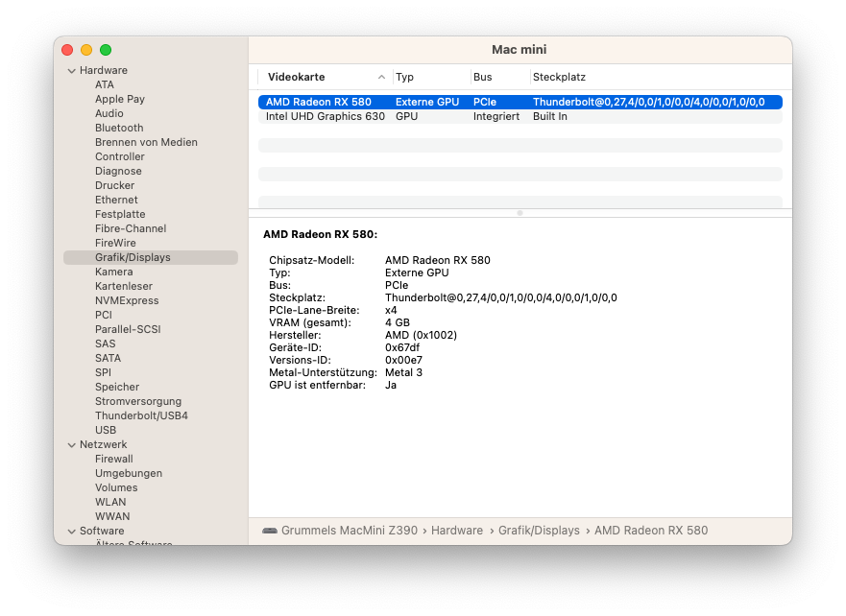The height and width of the screenshot is (616, 846).
Task: Select Brennen von Medien
Action: tap(146, 142)
